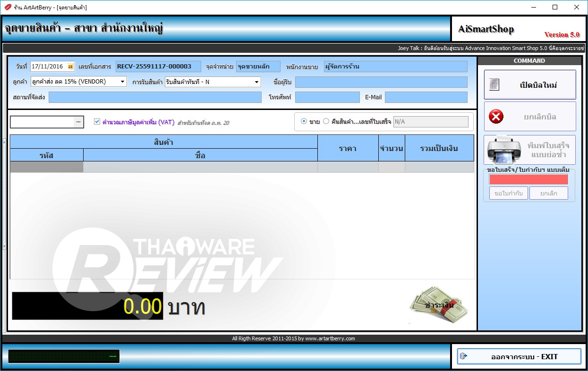This screenshot has height=371, width=588.
Task: Click the ชื่อ column header
Action: coord(200,155)
